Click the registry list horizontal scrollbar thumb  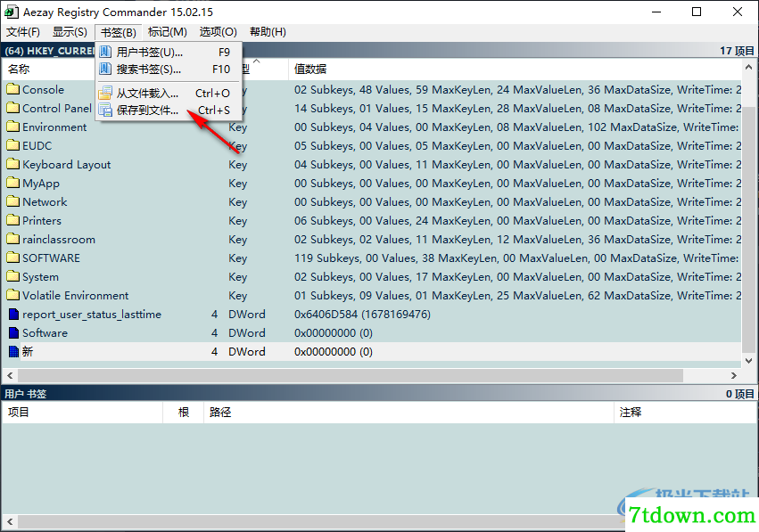click(x=351, y=375)
